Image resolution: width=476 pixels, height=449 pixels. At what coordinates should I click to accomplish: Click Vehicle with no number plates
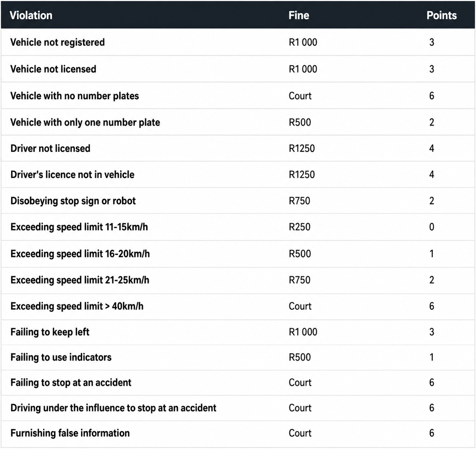[74, 96]
